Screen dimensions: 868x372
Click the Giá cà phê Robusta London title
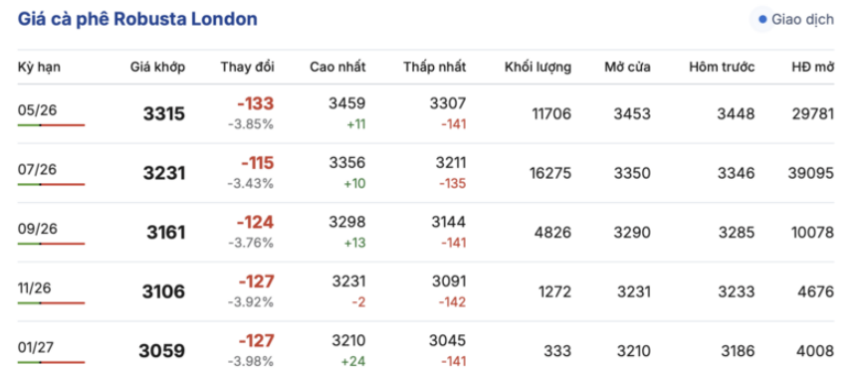(x=137, y=19)
